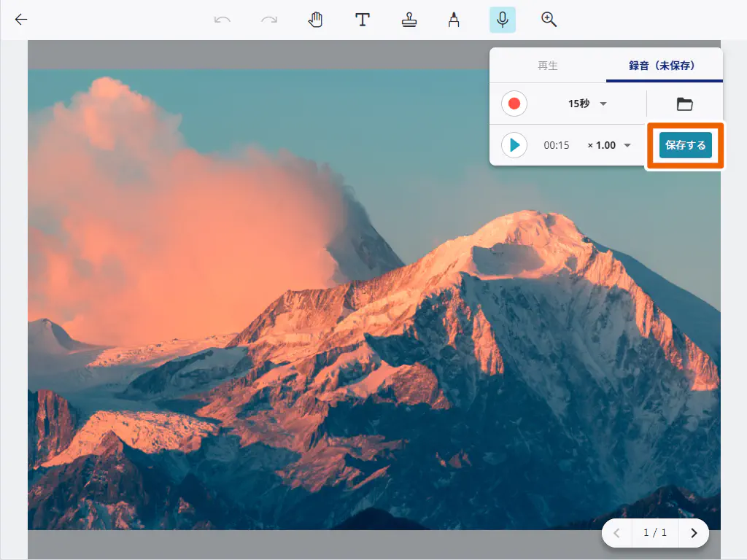747x560 pixels.
Task: Click the back arrow icon
Action: [21, 20]
